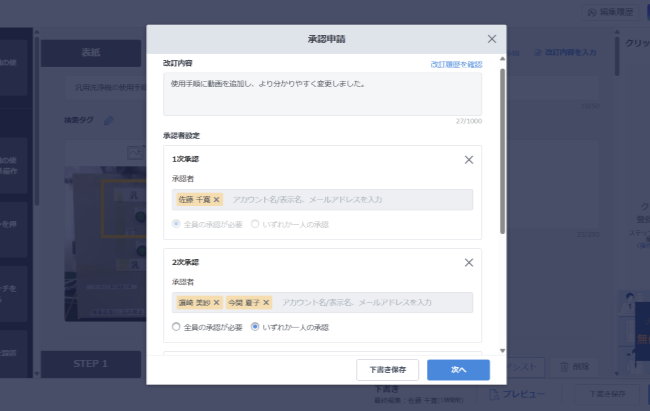Remove 佐藤 千寛 from 1次承認 approvers
The width and height of the screenshot is (650, 411).
[216, 199]
